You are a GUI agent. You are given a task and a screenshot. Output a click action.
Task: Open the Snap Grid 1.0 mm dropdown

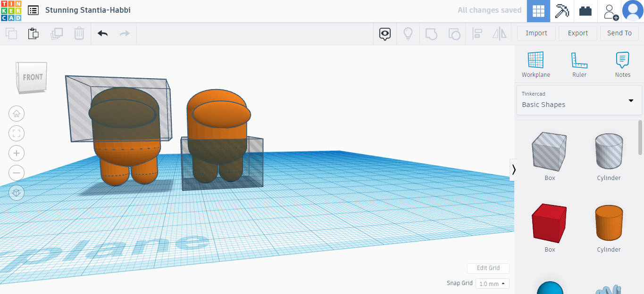click(493, 284)
